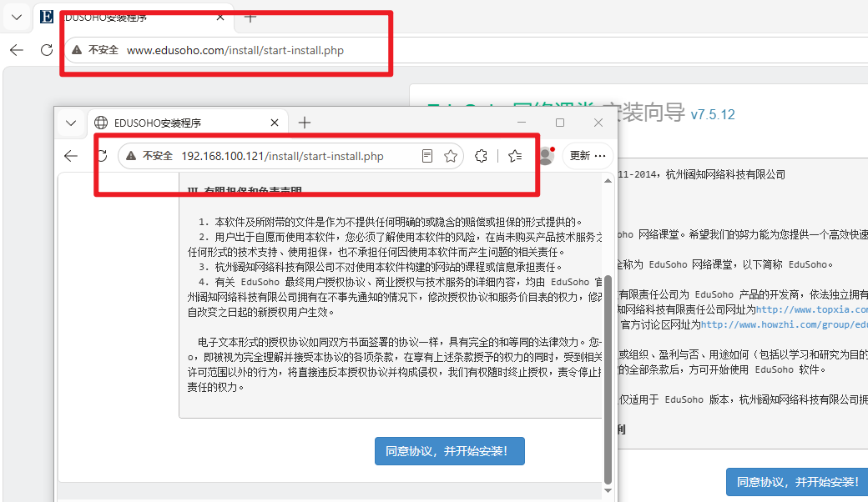Click scrollbar down arrow in front window

[x=608, y=491]
